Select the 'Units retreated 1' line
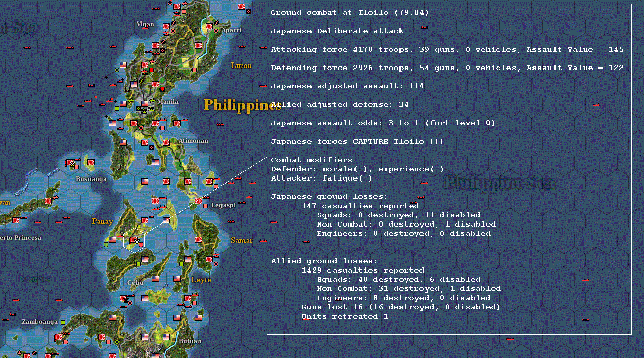 (x=345, y=317)
